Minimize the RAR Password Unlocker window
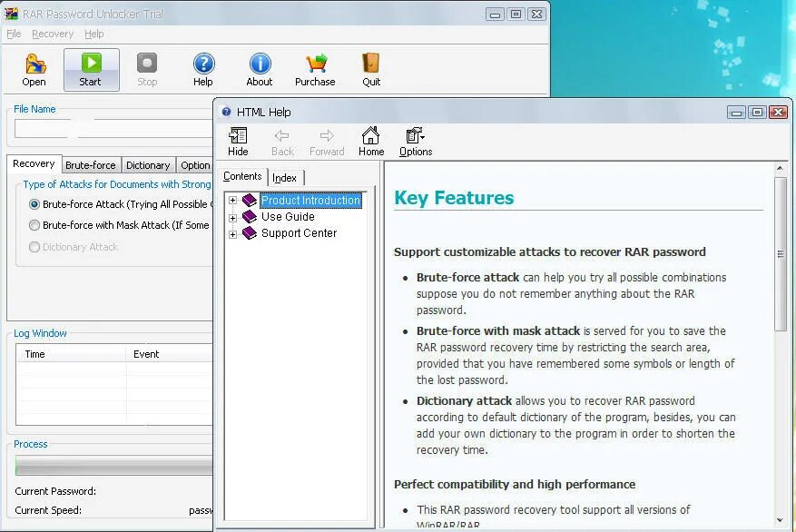 (495, 15)
